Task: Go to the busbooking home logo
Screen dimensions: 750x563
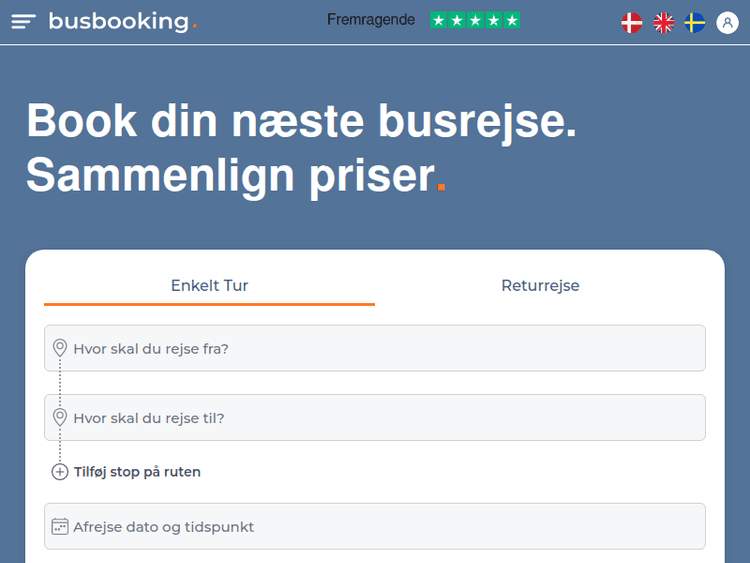Action: pyautogui.click(x=123, y=22)
